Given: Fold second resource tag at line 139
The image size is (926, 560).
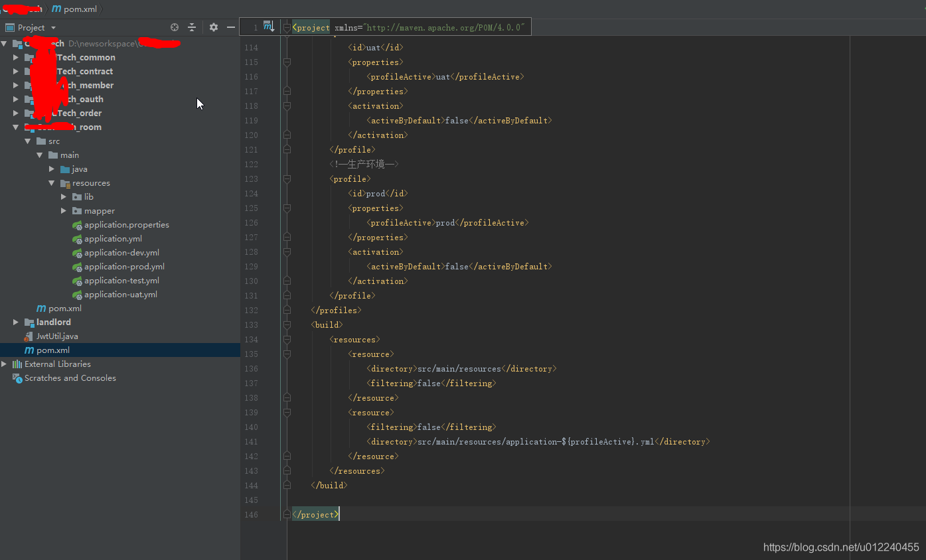Looking at the screenshot, I should point(287,412).
